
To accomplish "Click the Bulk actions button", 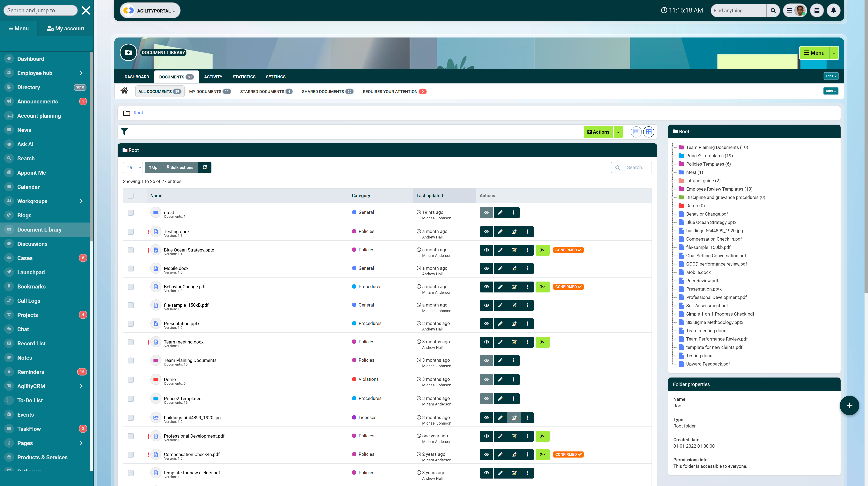I will 180,167.
